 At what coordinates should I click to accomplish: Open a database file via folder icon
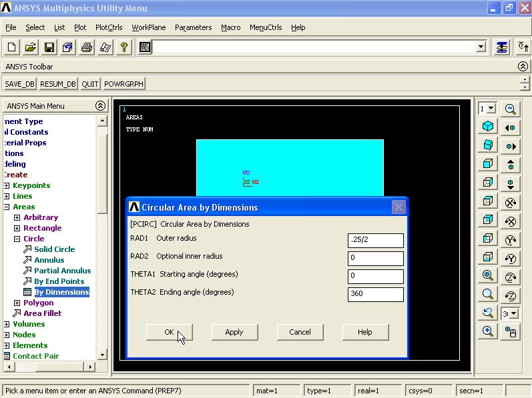pos(30,47)
